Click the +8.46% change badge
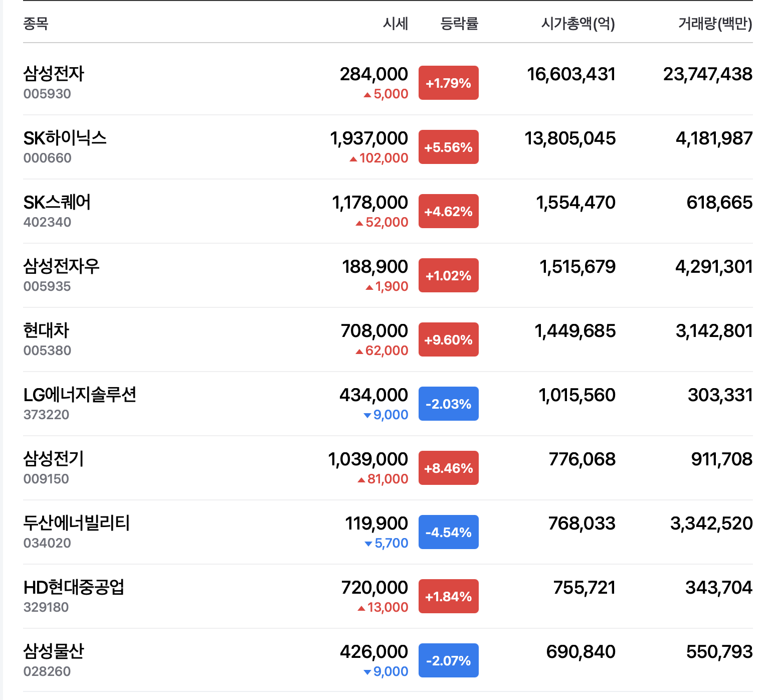 449,468
